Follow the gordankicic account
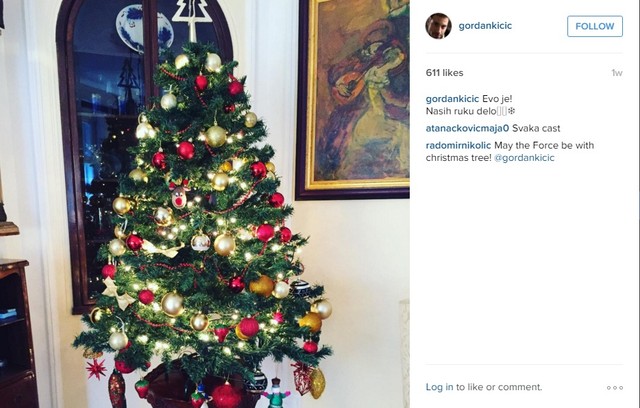Screen dimensions: 640x408 pyautogui.click(x=595, y=26)
